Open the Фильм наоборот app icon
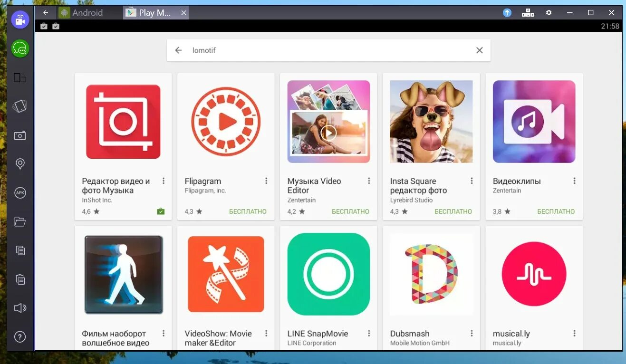Image resolution: width=626 pixels, height=364 pixels. pyautogui.click(x=124, y=275)
